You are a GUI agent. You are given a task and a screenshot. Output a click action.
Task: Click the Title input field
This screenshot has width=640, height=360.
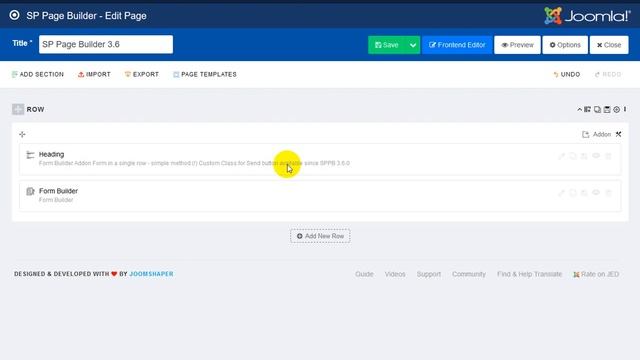106,44
